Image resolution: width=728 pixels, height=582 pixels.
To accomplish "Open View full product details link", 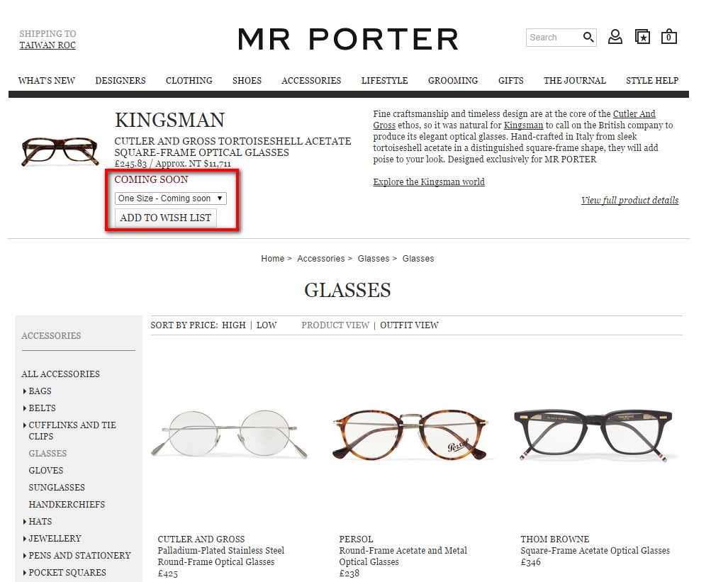I will [x=629, y=200].
